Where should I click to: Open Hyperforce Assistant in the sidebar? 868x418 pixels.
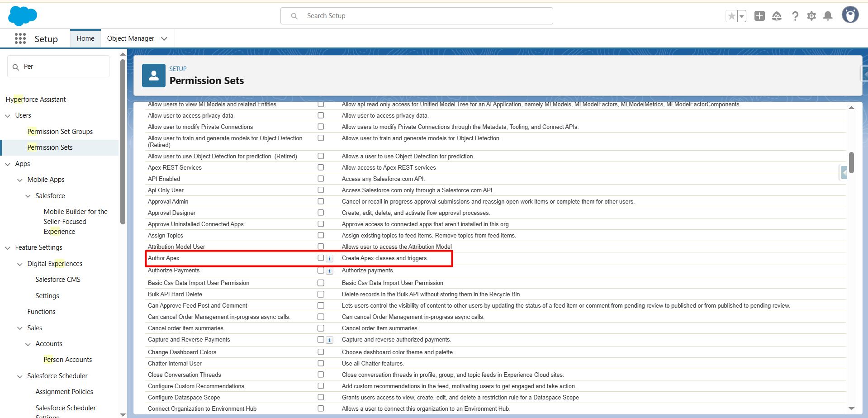tap(36, 100)
